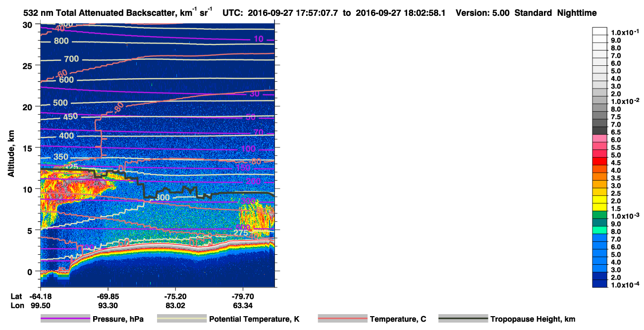Click longitude value 63.34
This screenshot has width=644, height=330.
(x=243, y=305)
